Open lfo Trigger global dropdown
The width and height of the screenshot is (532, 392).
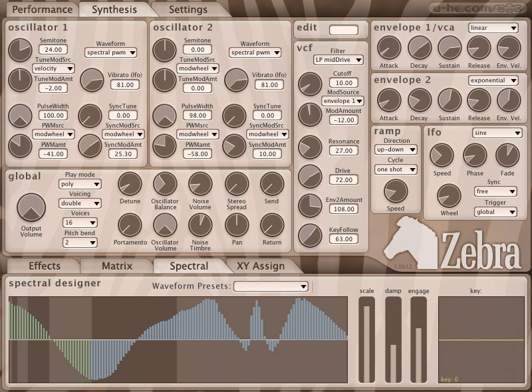(495, 212)
